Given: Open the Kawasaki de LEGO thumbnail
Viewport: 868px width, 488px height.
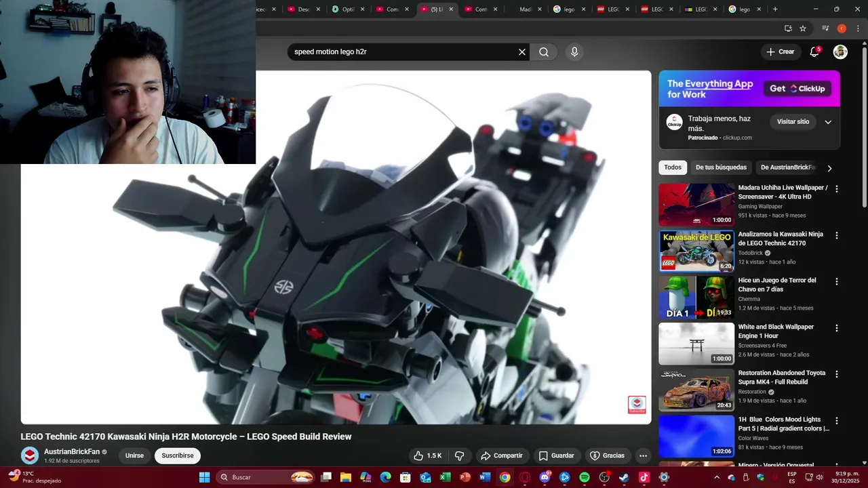Looking at the screenshot, I should (696, 251).
